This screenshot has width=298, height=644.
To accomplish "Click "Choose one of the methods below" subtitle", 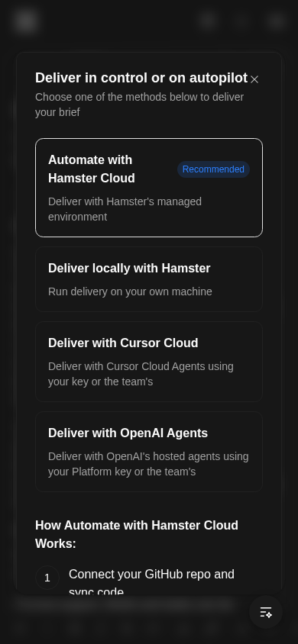I will [139, 105].
